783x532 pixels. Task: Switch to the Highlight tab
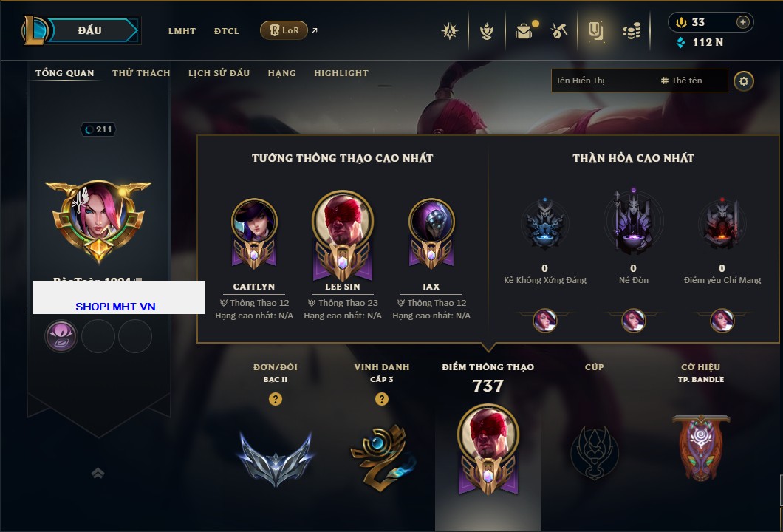point(341,73)
